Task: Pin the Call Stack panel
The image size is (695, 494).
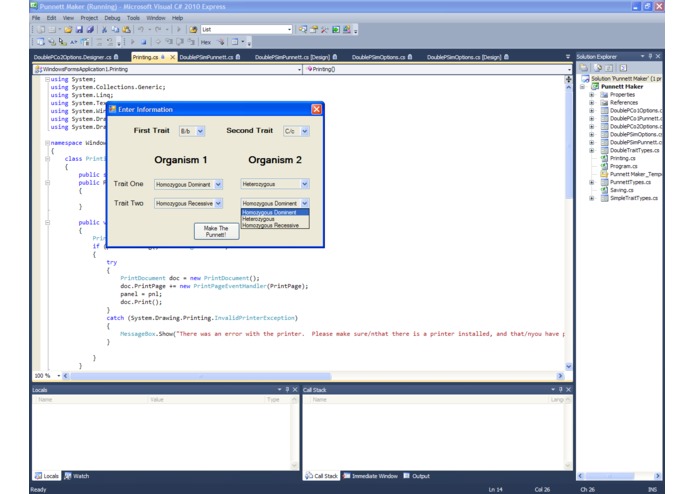Action: pos(561,389)
